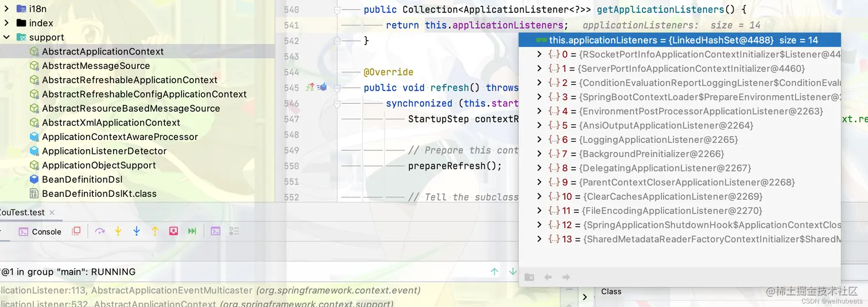
Task: Expand element 12 SpringApplicationShutdownHook
Action: 539,225
